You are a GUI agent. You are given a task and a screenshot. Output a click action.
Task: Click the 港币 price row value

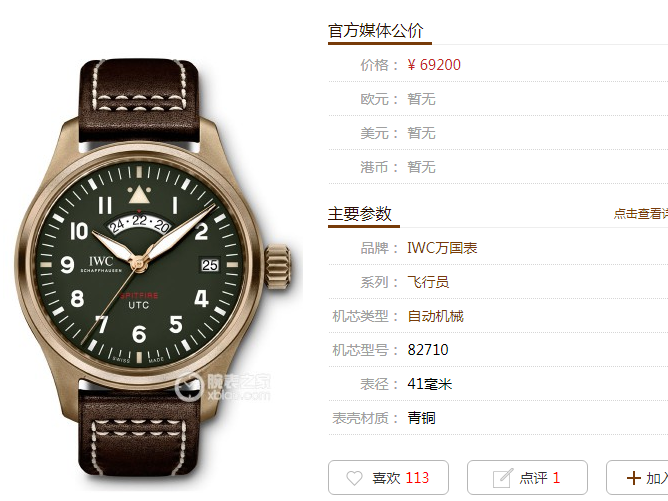(x=421, y=167)
